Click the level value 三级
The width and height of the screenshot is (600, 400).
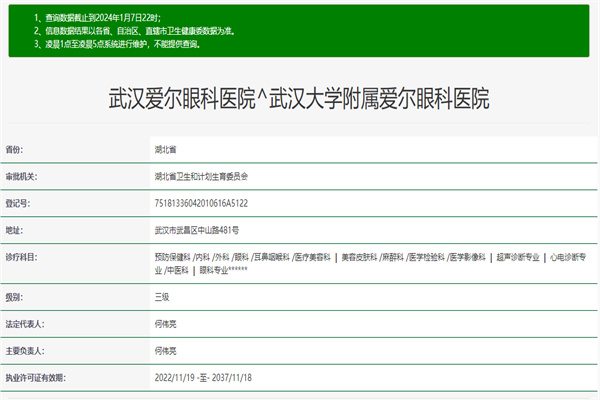click(x=162, y=297)
